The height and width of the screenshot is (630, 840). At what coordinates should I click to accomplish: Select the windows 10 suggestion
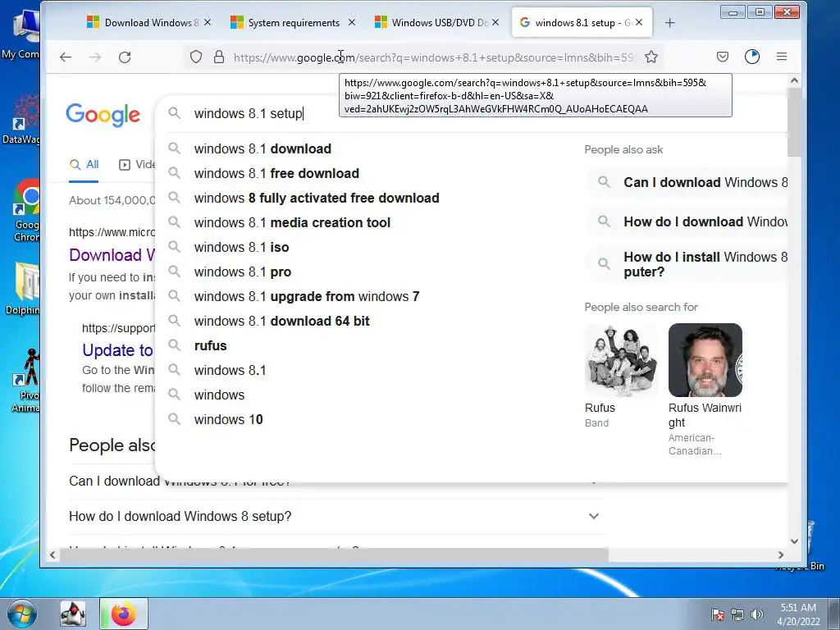pyautogui.click(x=228, y=419)
